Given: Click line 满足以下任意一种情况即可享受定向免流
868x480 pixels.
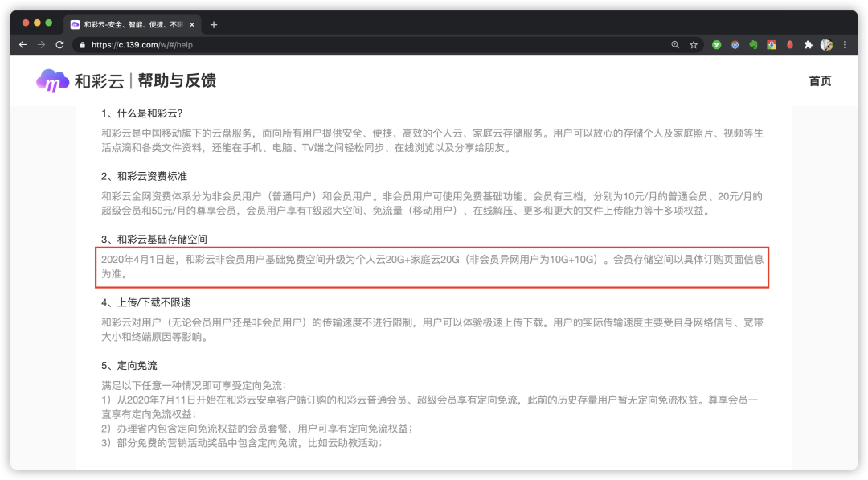Looking at the screenshot, I should (x=194, y=385).
